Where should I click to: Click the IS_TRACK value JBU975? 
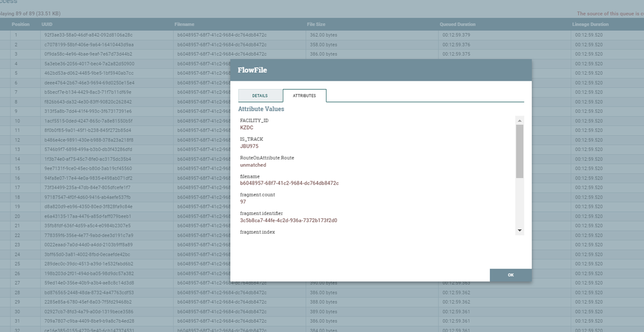[249, 146]
